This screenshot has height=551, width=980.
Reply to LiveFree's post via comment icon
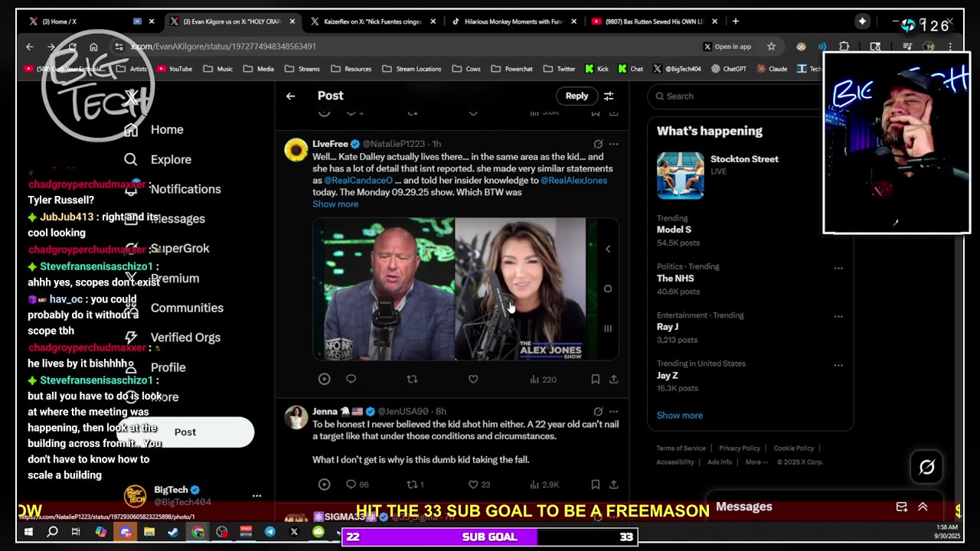pos(351,379)
